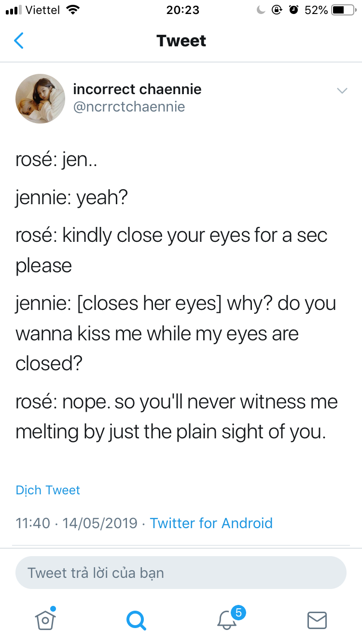362x644 pixels.
Task: Open incorrect chaennie profile picture
Action: tap(40, 98)
